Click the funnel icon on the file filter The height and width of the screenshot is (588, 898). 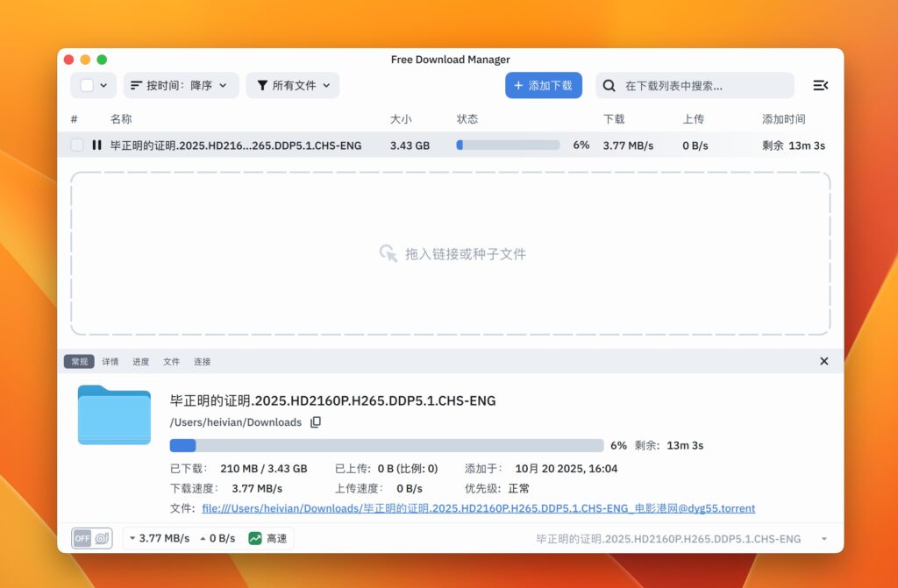coord(262,85)
